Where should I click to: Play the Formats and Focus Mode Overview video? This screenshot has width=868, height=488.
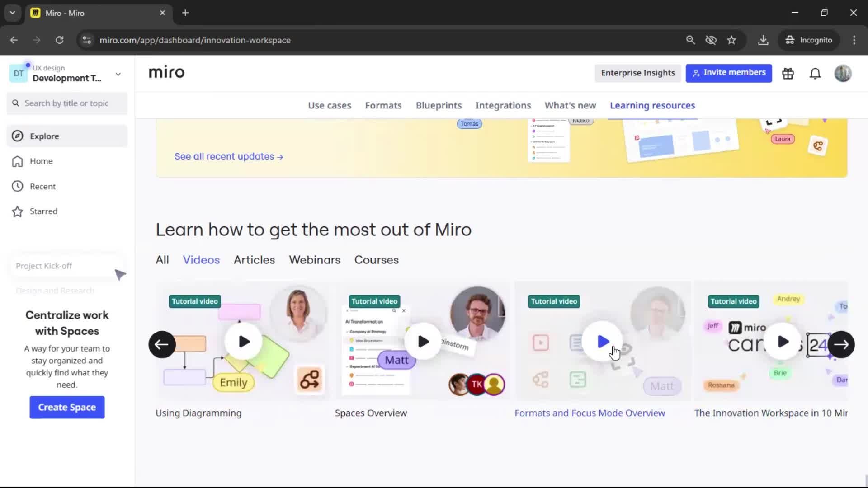coord(603,342)
